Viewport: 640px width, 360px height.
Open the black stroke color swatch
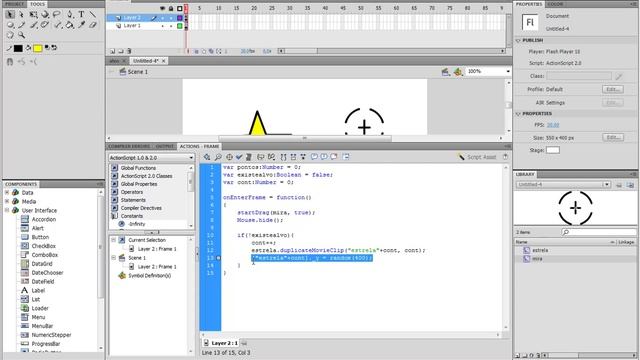pos(18,48)
